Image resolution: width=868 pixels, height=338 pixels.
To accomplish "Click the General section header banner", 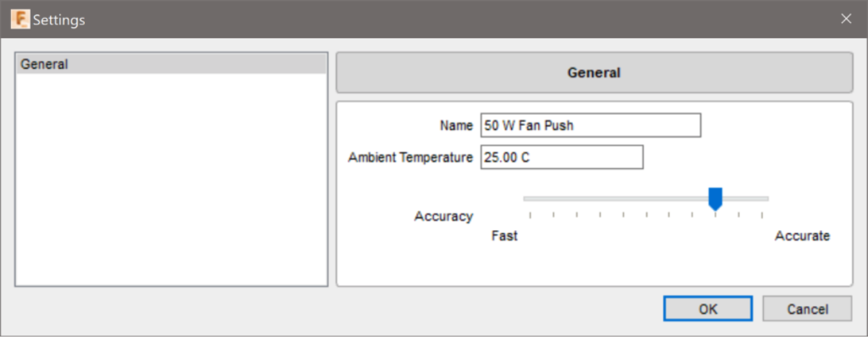I will coord(594,72).
